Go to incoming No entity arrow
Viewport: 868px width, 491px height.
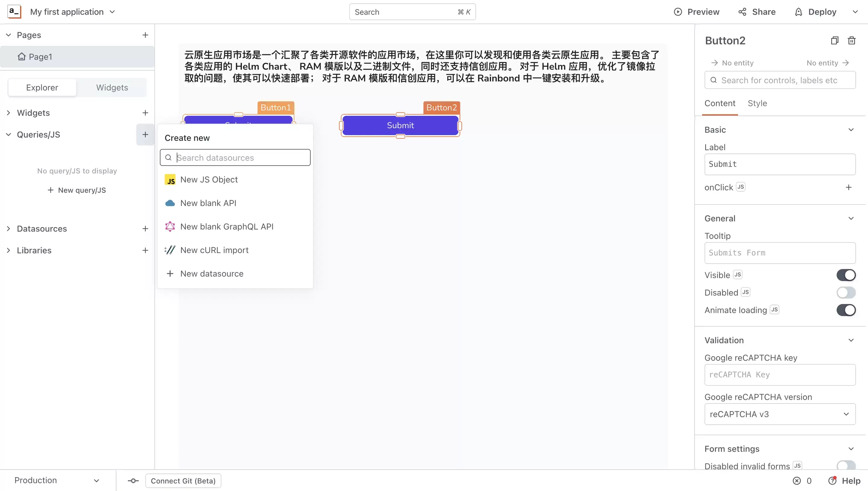(714, 63)
